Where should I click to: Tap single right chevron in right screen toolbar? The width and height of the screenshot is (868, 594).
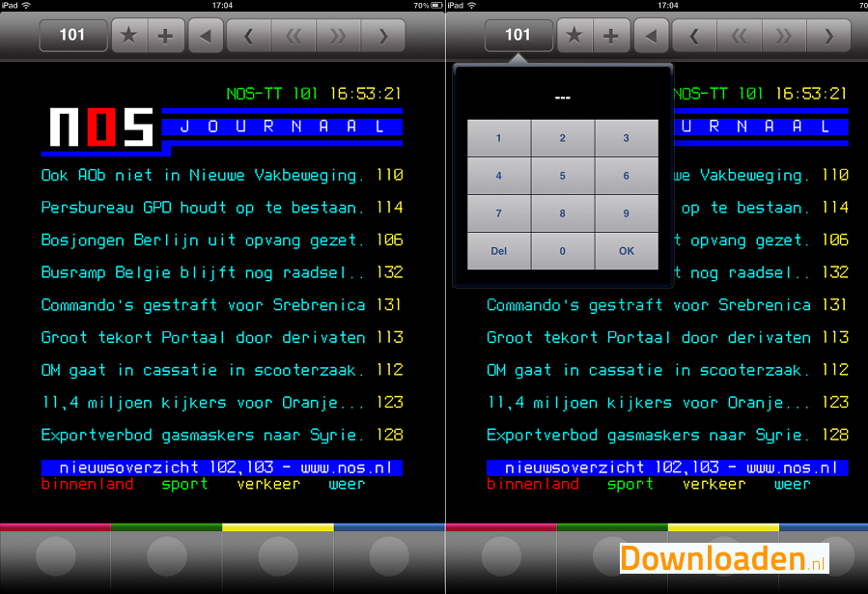point(828,36)
